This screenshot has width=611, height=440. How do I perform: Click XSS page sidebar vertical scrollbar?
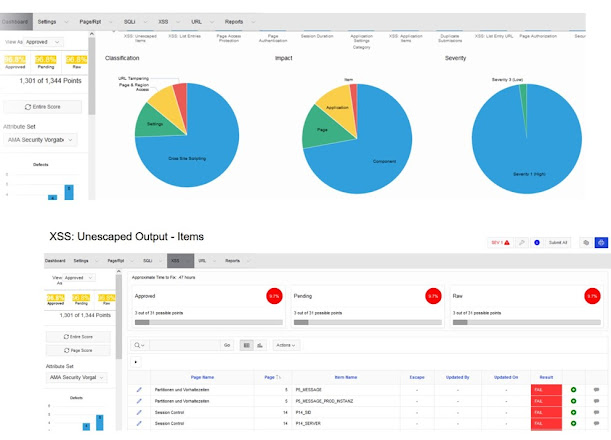119,316
